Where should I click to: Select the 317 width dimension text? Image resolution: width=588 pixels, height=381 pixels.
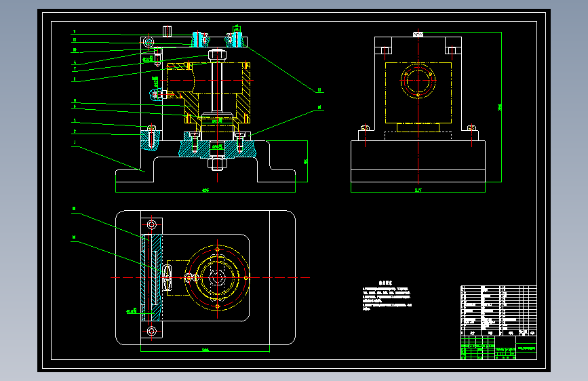418,190
